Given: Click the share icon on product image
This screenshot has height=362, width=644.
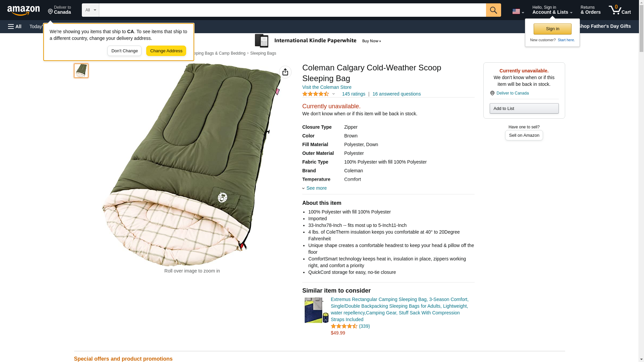Looking at the screenshot, I should pos(285,72).
